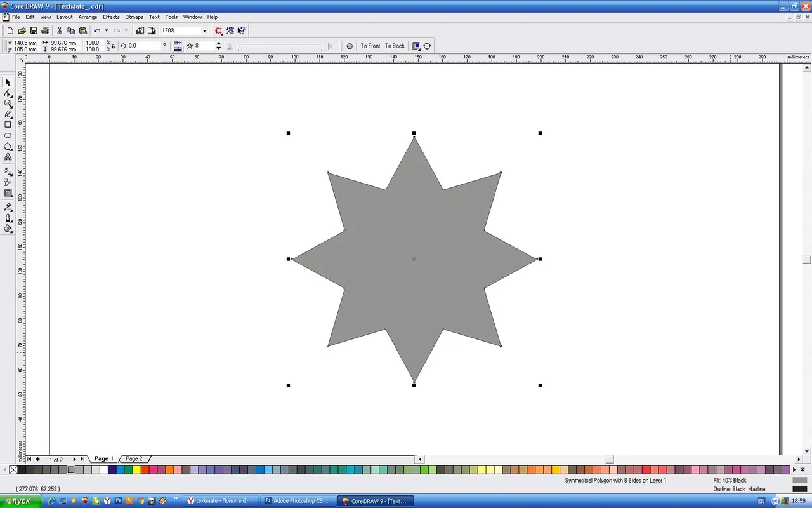Select the Shape tool
This screenshot has width=812, height=508.
click(8, 93)
